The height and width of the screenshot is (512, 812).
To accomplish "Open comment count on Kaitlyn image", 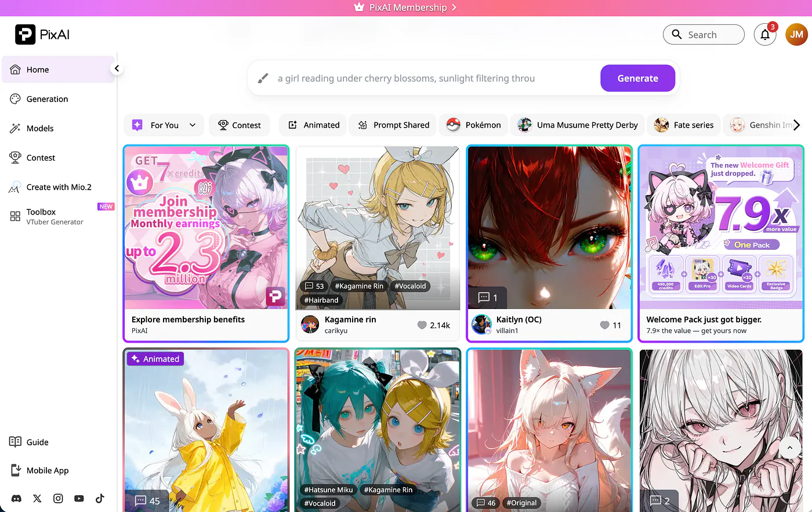I will pos(487,297).
